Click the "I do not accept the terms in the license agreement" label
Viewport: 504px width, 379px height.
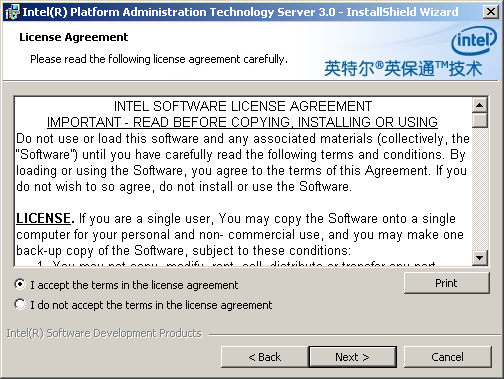point(151,305)
